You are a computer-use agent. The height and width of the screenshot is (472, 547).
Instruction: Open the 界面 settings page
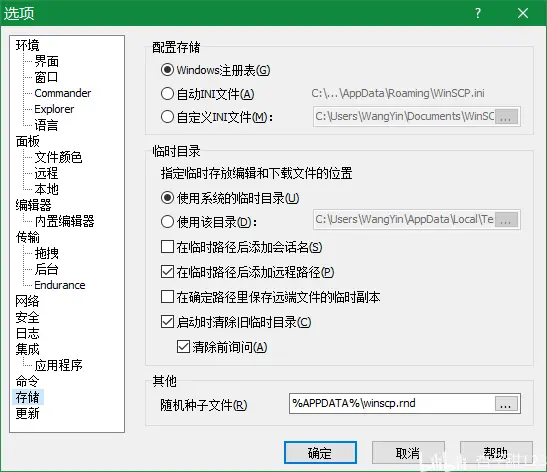click(46, 61)
